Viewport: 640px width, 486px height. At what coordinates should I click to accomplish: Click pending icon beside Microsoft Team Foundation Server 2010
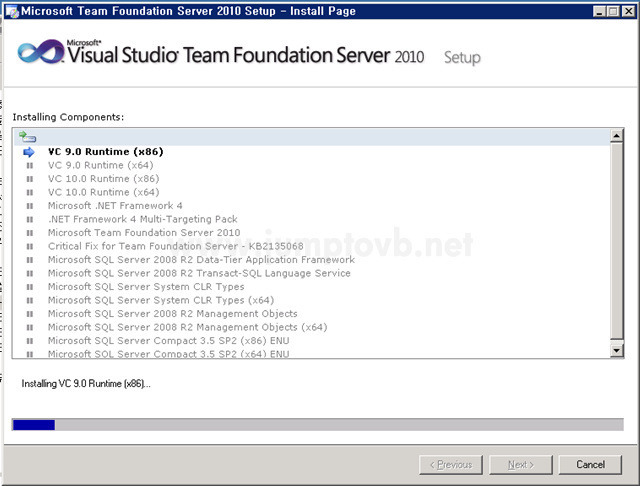point(30,233)
